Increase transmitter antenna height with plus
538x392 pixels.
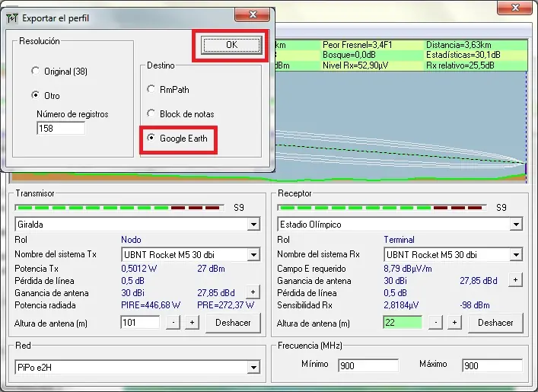coord(192,323)
